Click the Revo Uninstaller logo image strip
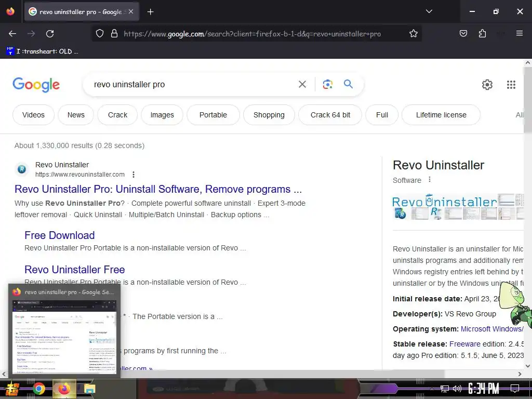 click(458, 207)
